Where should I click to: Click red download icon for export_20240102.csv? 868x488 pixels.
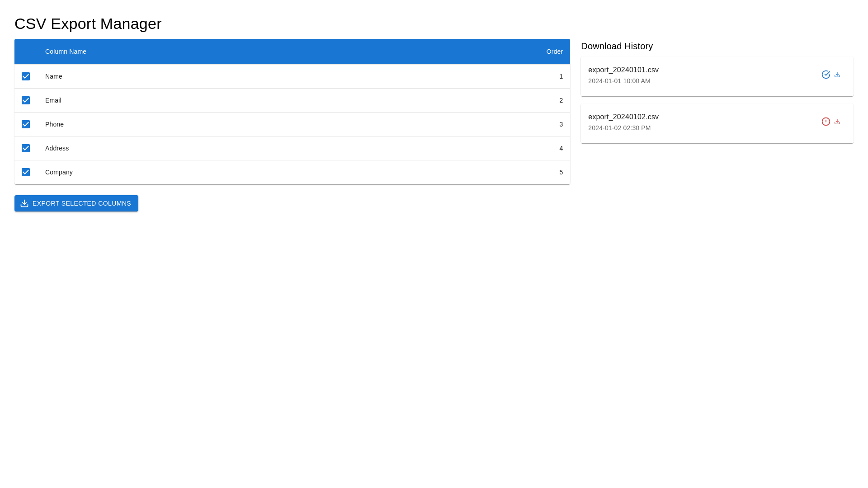[x=837, y=122]
